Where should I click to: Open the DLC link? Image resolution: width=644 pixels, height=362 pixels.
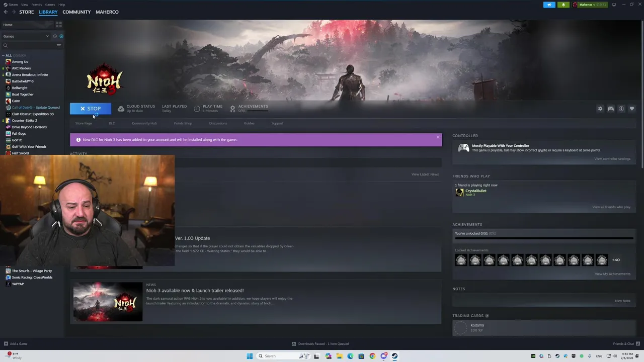click(x=112, y=123)
